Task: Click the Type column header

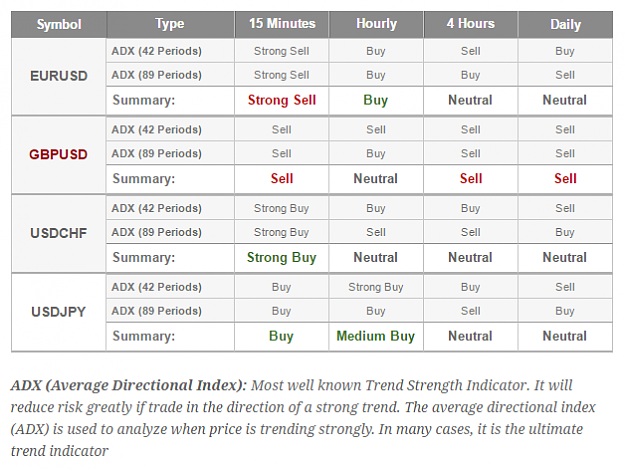Action: (x=170, y=24)
